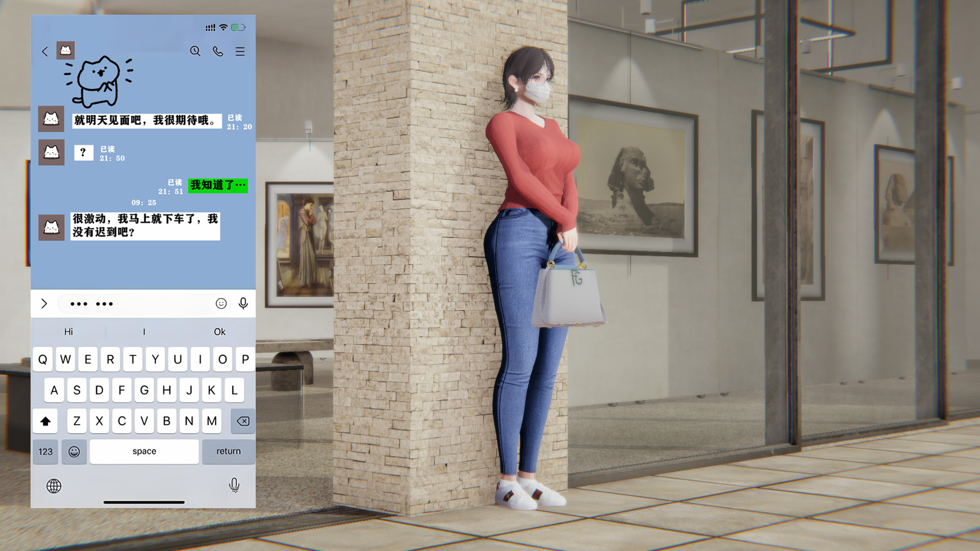Choose the "Hi" word suggestion

(x=68, y=332)
